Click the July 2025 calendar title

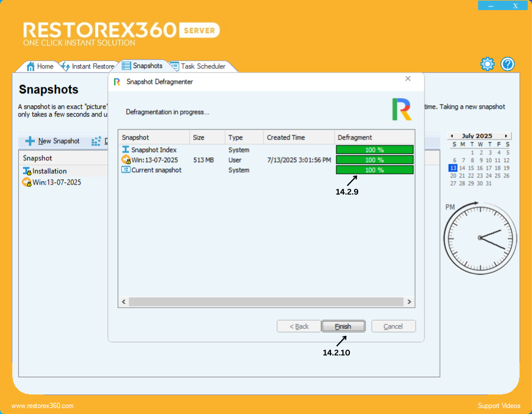coord(476,136)
